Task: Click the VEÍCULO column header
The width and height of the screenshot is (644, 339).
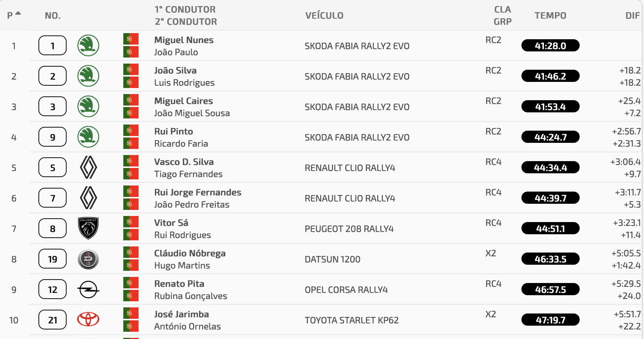Action: (324, 16)
